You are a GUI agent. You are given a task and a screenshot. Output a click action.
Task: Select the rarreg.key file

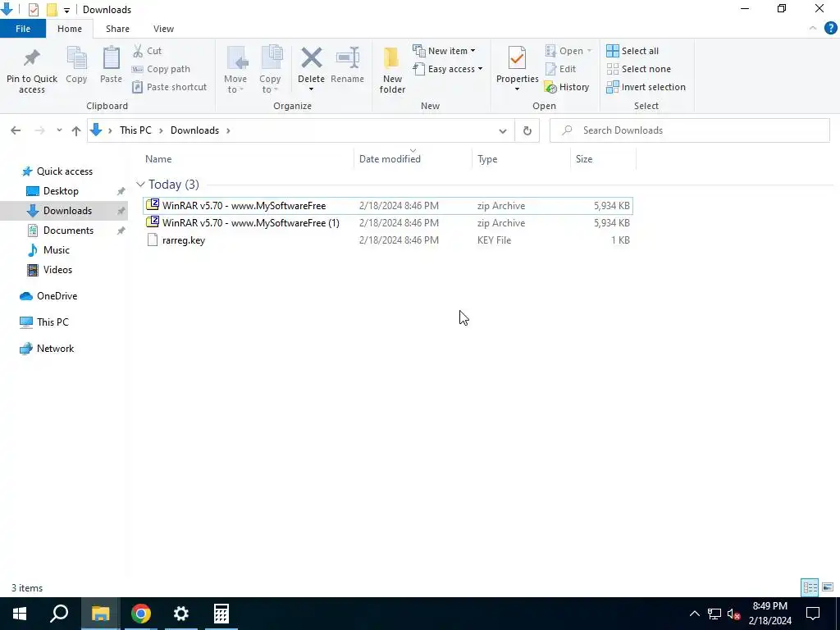tap(388, 240)
